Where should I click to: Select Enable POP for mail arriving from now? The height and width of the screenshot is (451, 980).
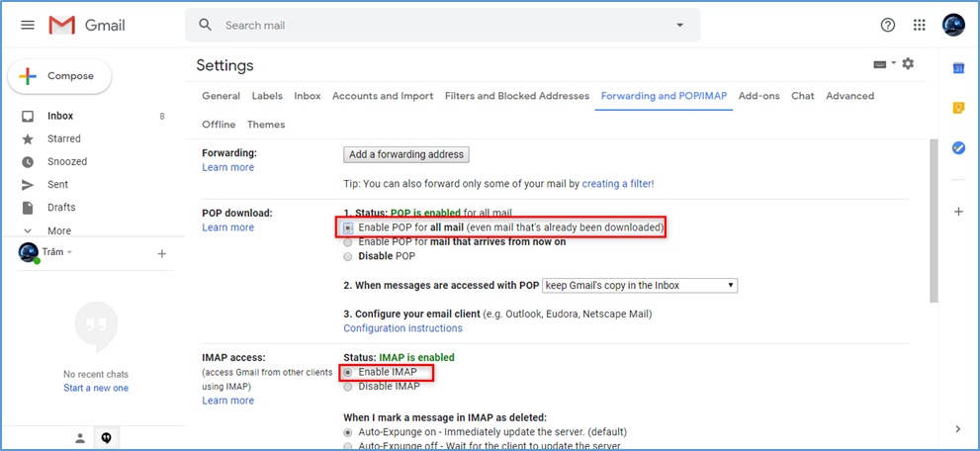347,242
